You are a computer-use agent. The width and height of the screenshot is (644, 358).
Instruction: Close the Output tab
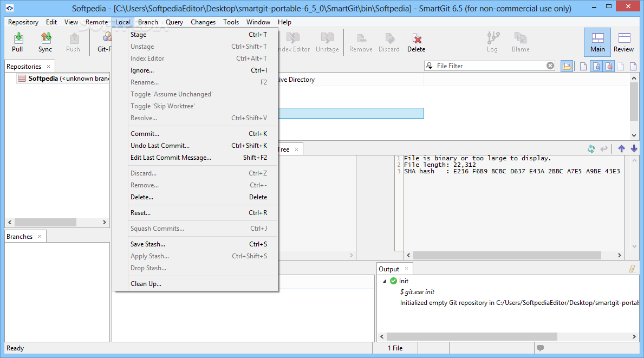point(407,269)
